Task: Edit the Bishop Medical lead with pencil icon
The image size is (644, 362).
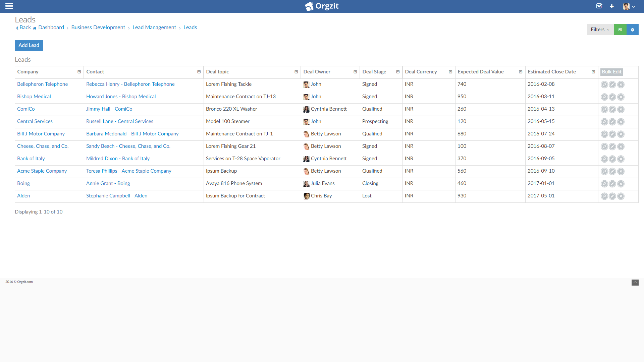Action: click(612, 97)
